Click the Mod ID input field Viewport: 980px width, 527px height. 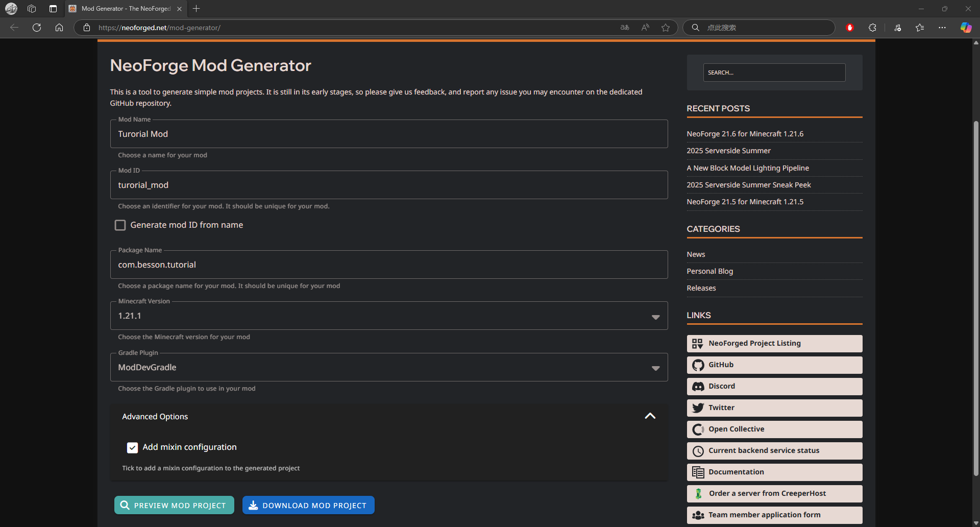pyautogui.click(x=389, y=185)
